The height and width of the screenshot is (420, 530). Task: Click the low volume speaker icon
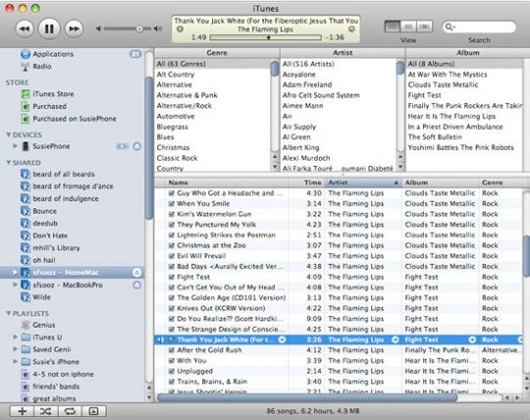click(x=98, y=28)
